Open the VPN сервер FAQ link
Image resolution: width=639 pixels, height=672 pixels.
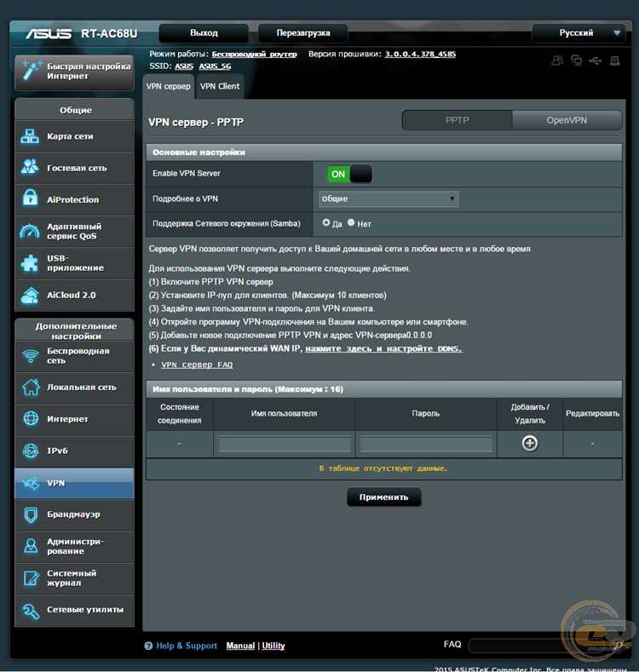click(x=197, y=365)
